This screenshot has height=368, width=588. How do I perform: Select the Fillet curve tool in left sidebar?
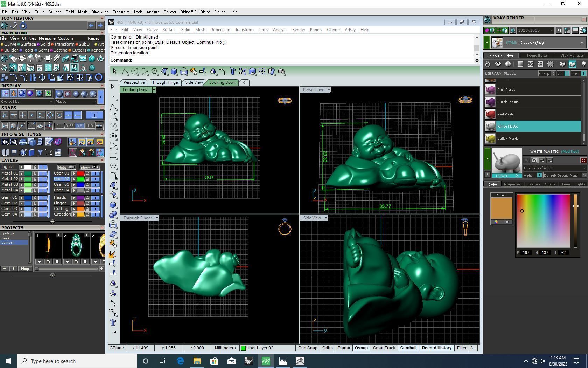point(113,175)
